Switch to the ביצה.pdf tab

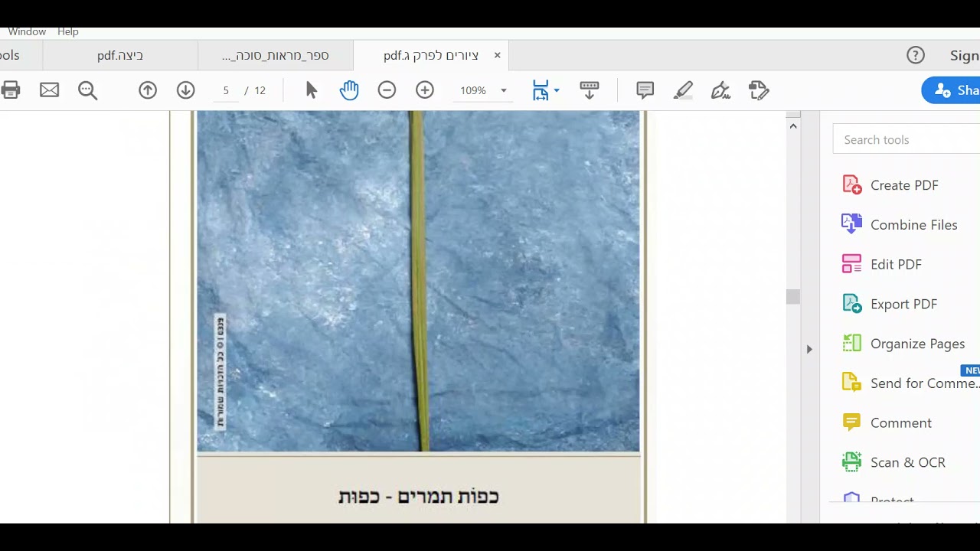point(120,55)
